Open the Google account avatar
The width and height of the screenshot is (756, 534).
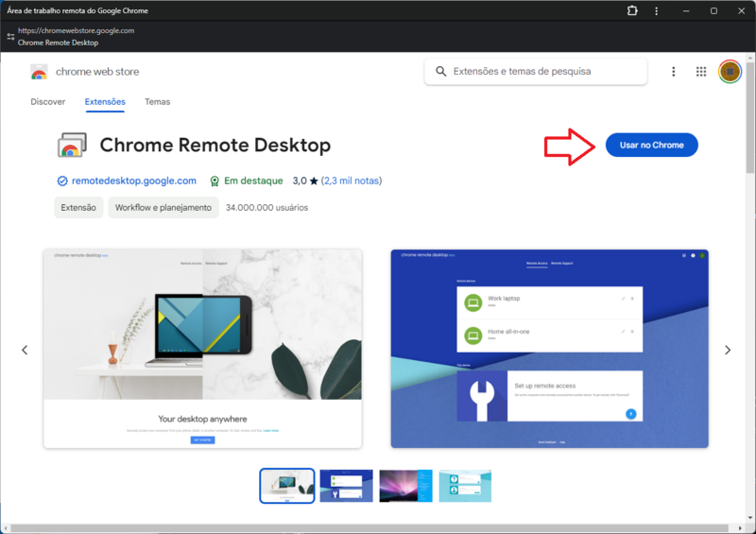click(730, 72)
